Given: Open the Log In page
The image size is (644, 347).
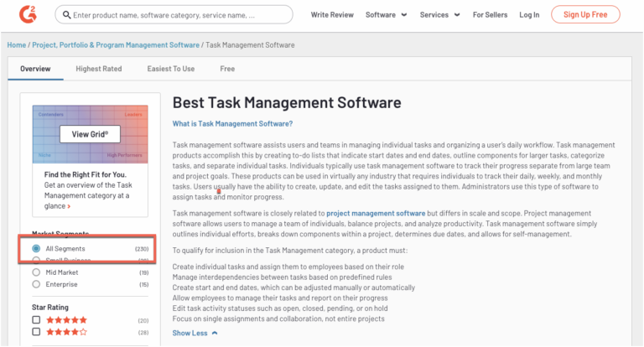Looking at the screenshot, I should pyautogui.click(x=529, y=15).
